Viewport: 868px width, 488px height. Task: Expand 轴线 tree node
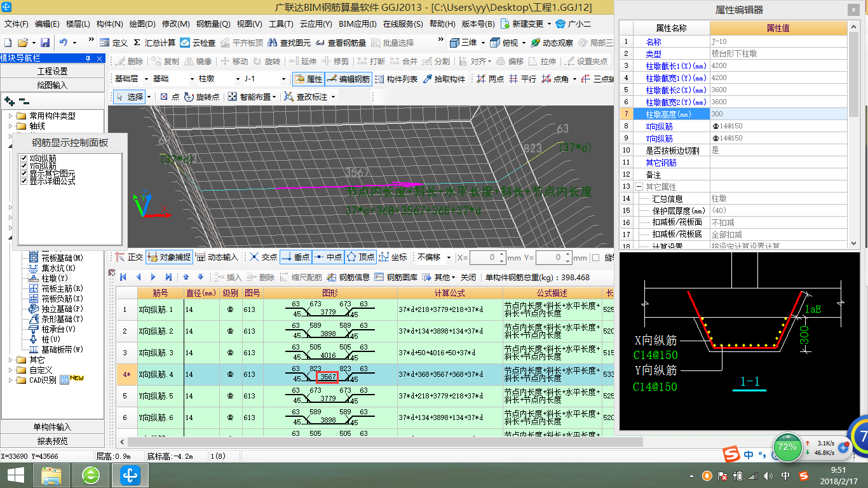coord(11,126)
